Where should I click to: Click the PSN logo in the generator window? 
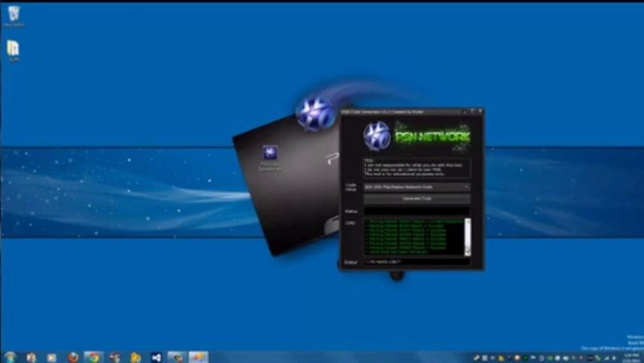click(377, 136)
